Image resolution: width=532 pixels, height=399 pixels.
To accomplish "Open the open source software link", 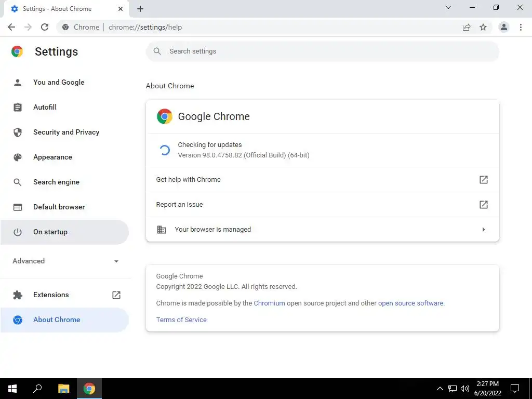I will (x=410, y=303).
